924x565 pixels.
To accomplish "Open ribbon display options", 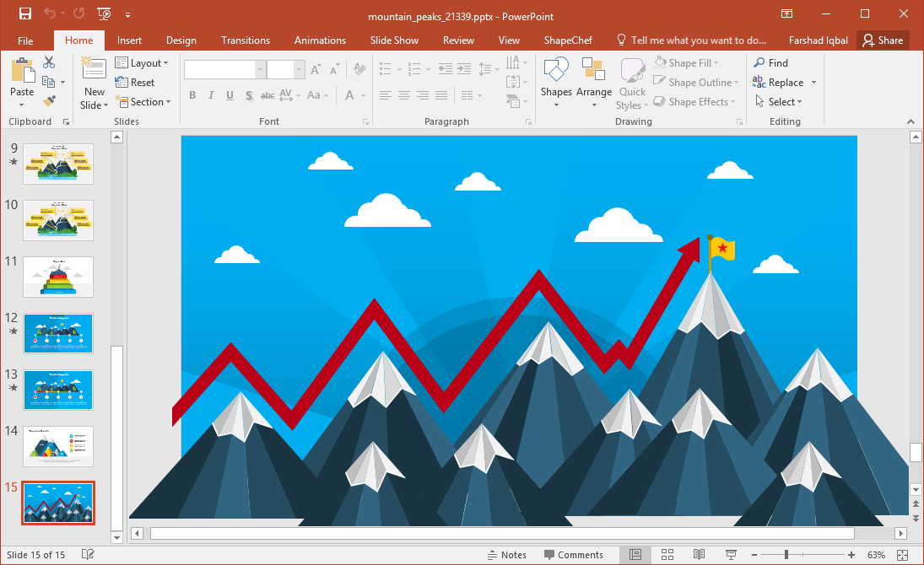I will (787, 13).
